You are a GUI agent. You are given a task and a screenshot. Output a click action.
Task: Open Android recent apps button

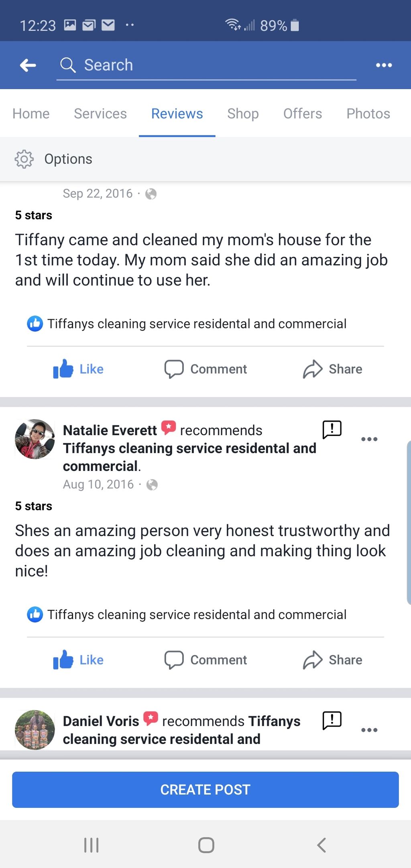[x=91, y=845]
